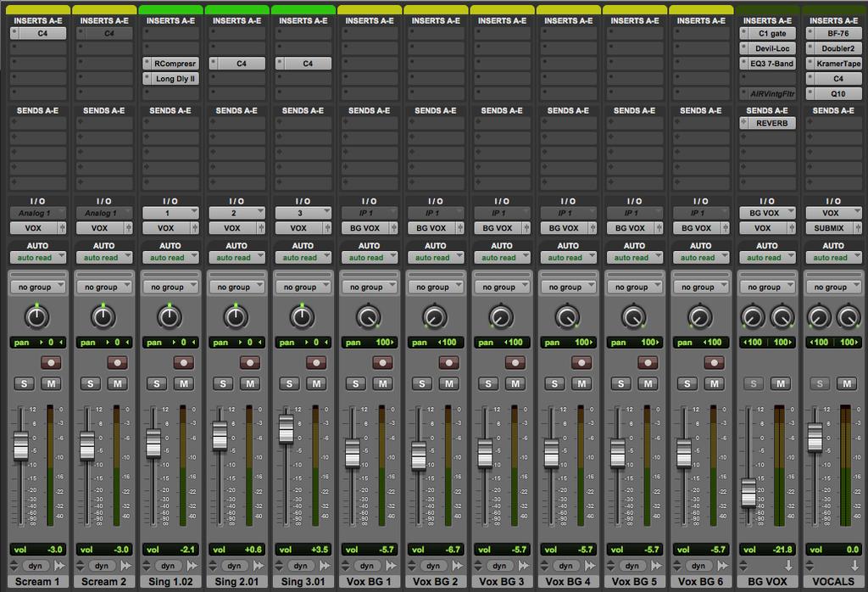Screen dimensions: 868x592
Task: Open VOX output selector on Scream 2
Action: point(104,227)
